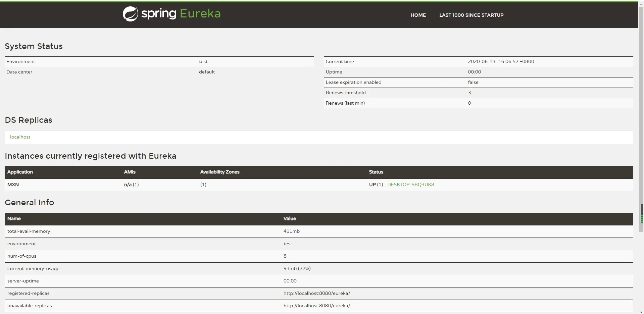This screenshot has height=314, width=644.
Task: Click the Spring leaf logo icon
Action: pos(130,14)
